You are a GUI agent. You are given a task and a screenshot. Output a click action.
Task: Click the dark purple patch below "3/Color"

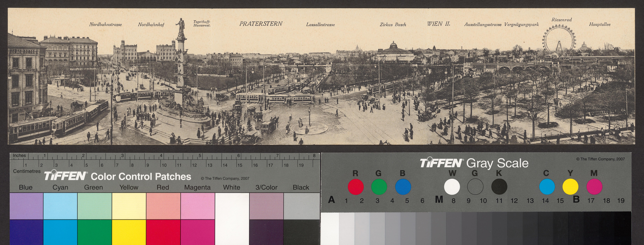click(x=267, y=232)
